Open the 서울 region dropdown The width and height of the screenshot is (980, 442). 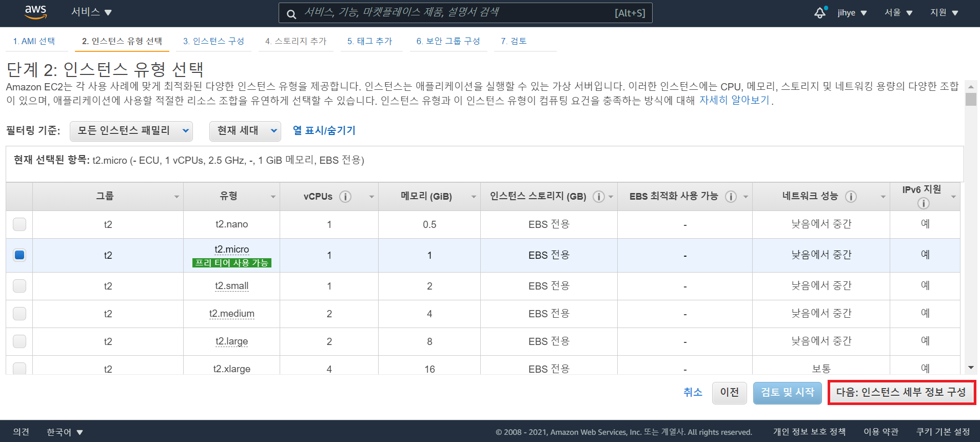(898, 13)
